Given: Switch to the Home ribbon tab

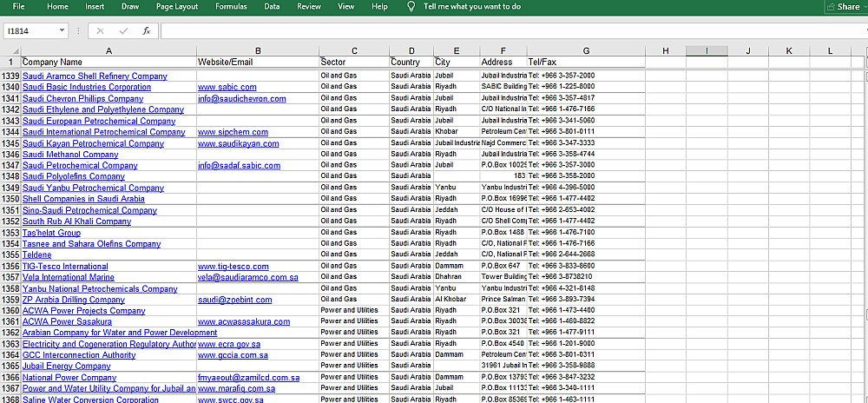Looking at the screenshot, I should click(57, 7).
